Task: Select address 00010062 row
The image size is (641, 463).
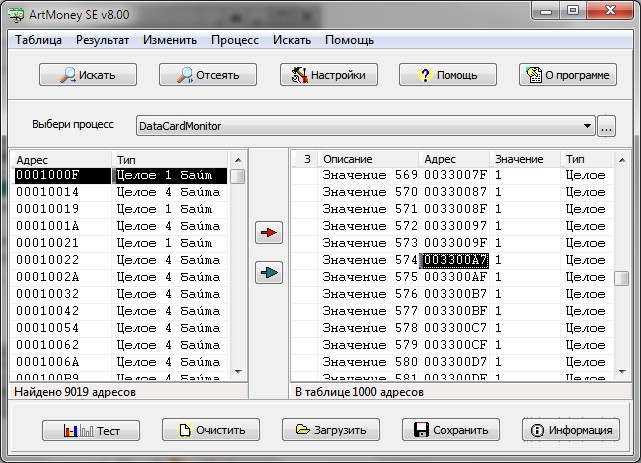Action: (121, 345)
